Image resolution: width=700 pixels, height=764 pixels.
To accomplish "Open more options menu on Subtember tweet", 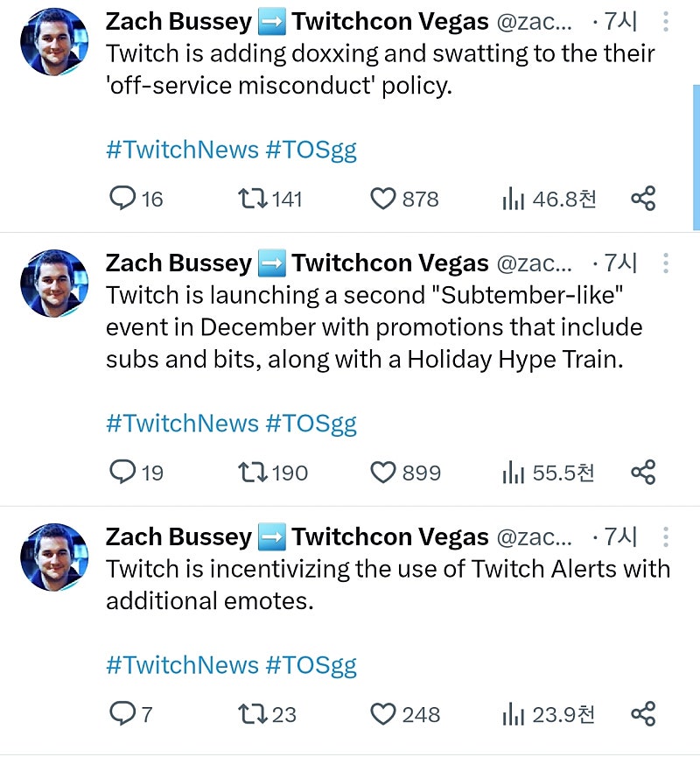I will click(666, 263).
